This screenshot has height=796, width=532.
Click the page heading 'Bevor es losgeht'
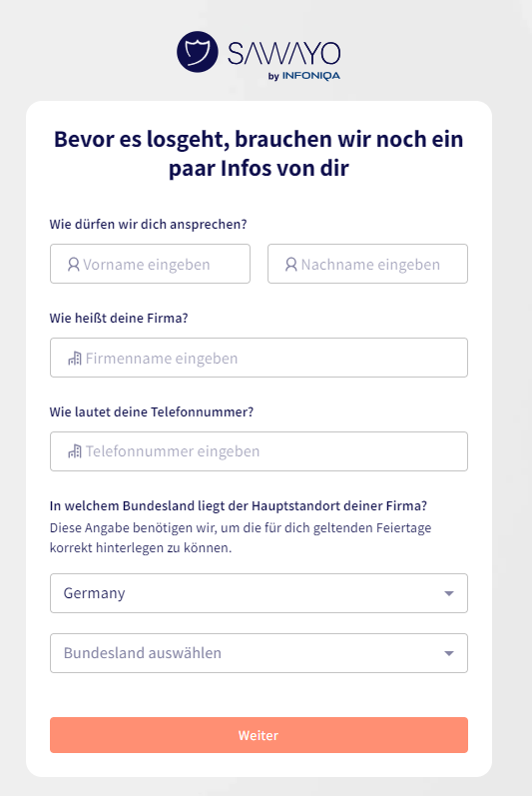point(259,154)
